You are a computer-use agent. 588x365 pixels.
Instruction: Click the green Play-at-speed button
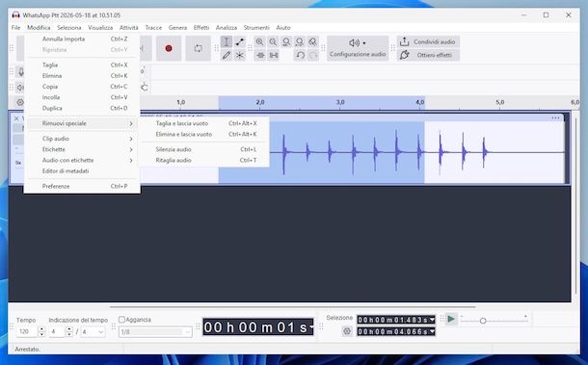coord(451,320)
